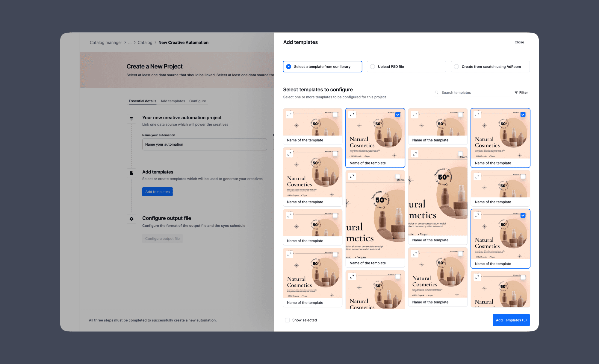The image size is (599, 364).
Task: Click the Search templates field
Action: click(475, 92)
